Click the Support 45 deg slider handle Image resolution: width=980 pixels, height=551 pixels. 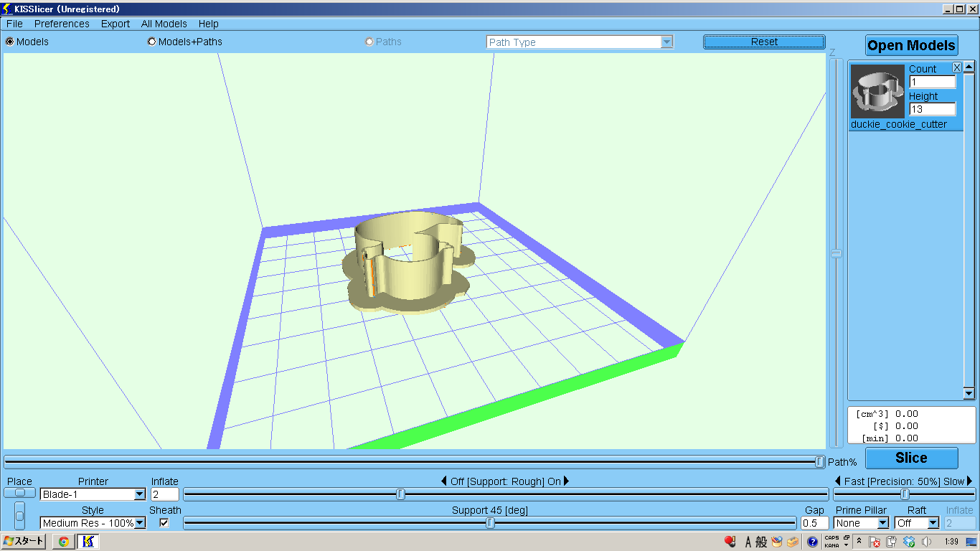click(491, 523)
